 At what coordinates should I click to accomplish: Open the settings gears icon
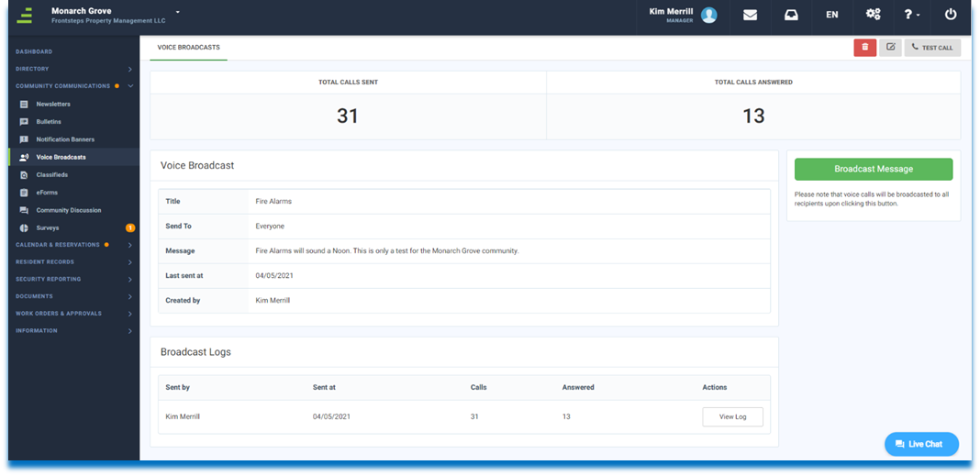click(873, 15)
